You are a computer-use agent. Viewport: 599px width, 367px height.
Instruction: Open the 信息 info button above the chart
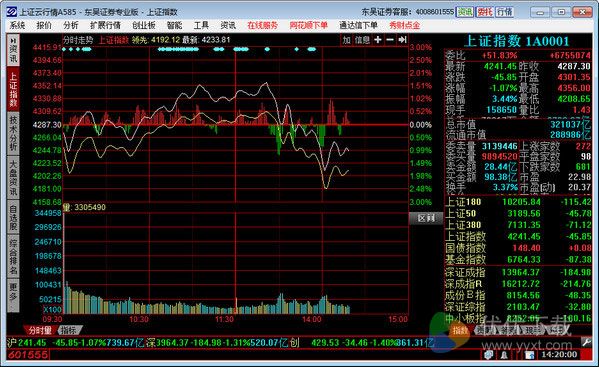coord(362,40)
